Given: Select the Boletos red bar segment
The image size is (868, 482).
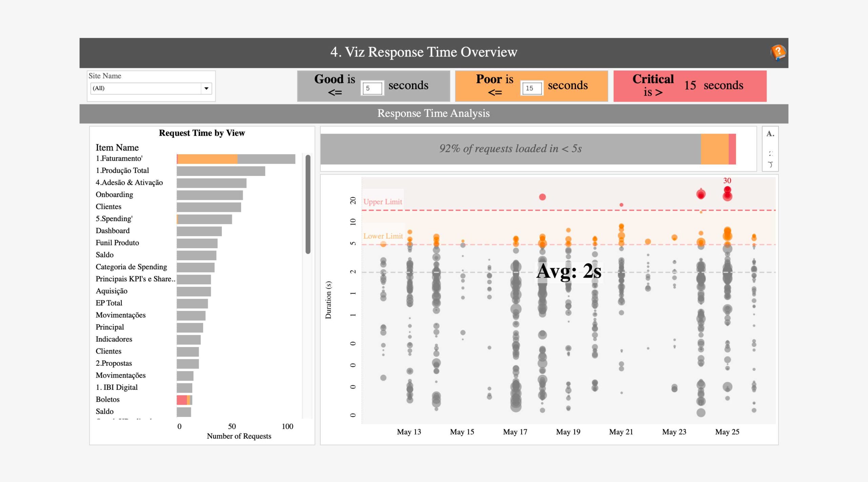Looking at the screenshot, I should click(181, 400).
